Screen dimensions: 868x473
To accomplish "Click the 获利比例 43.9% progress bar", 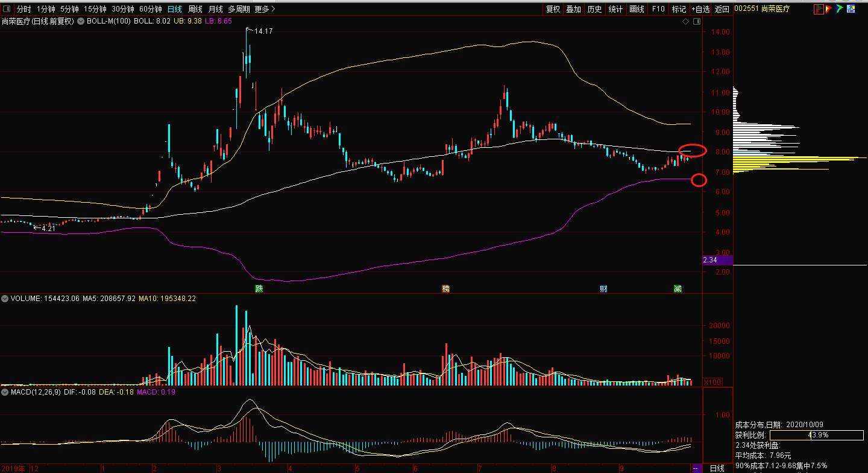I will click(816, 435).
